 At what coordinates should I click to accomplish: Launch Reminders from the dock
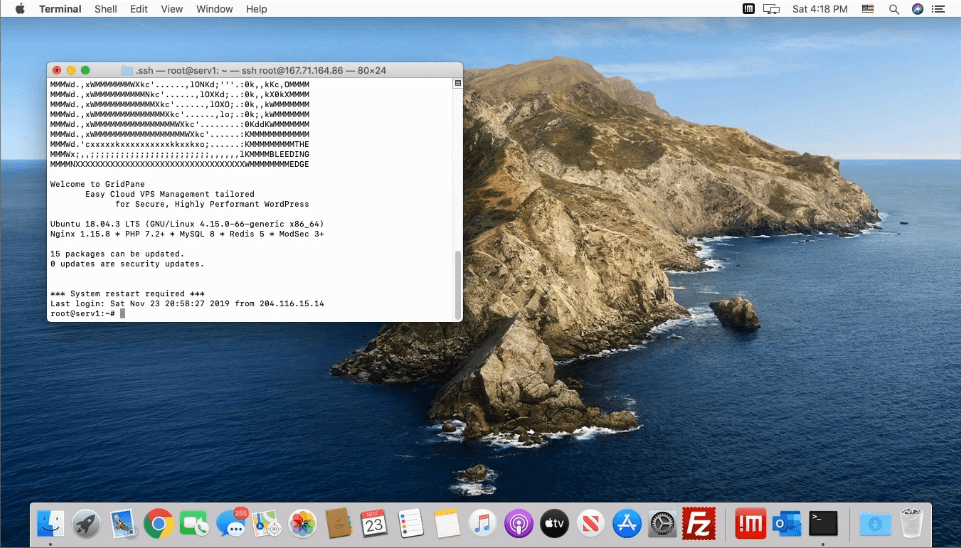tap(411, 524)
